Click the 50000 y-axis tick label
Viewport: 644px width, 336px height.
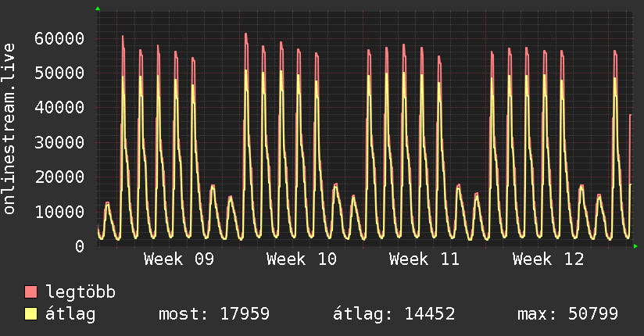(59, 73)
